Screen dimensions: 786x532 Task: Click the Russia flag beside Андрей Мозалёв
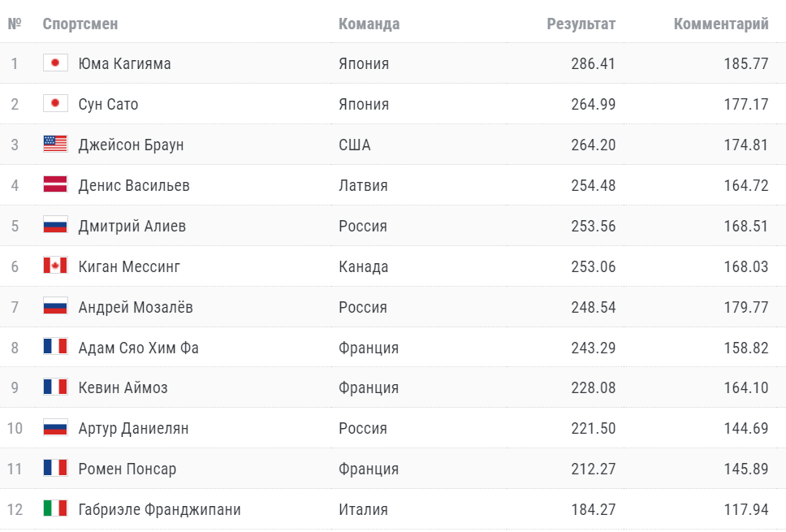(x=55, y=307)
